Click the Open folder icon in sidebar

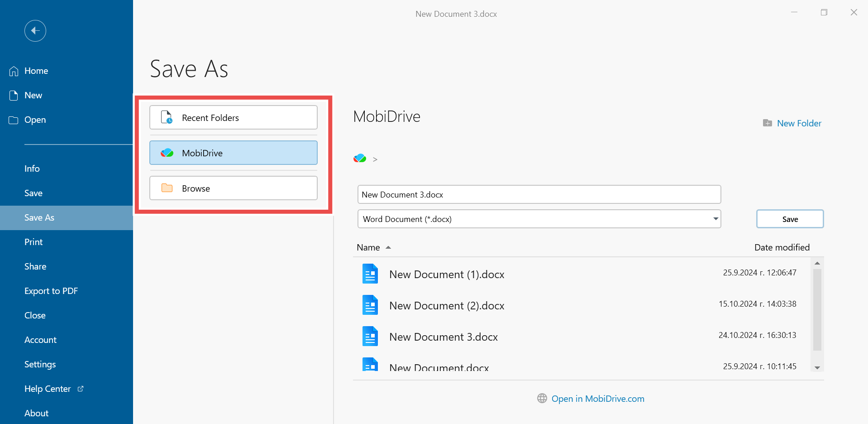(14, 120)
